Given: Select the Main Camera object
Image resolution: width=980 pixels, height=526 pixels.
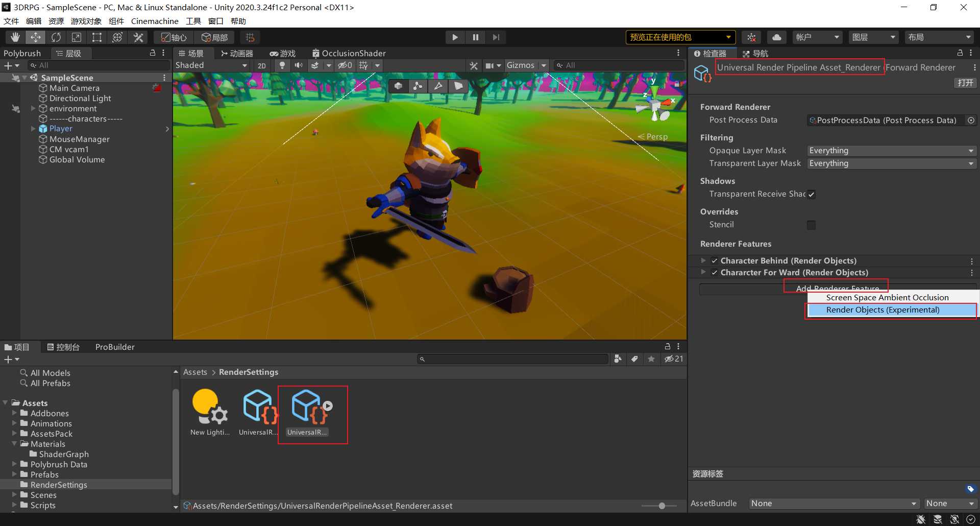Looking at the screenshot, I should (x=75, y=88).
